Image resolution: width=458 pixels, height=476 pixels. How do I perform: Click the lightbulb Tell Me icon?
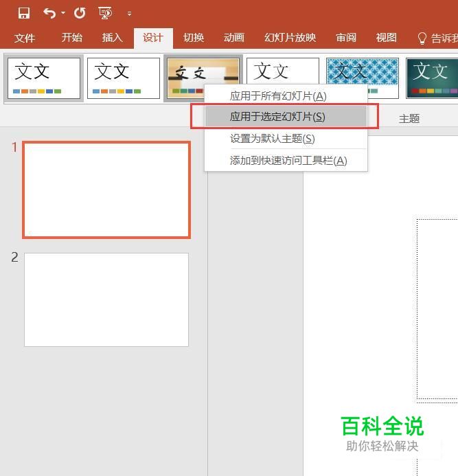[x=422, y=38]
